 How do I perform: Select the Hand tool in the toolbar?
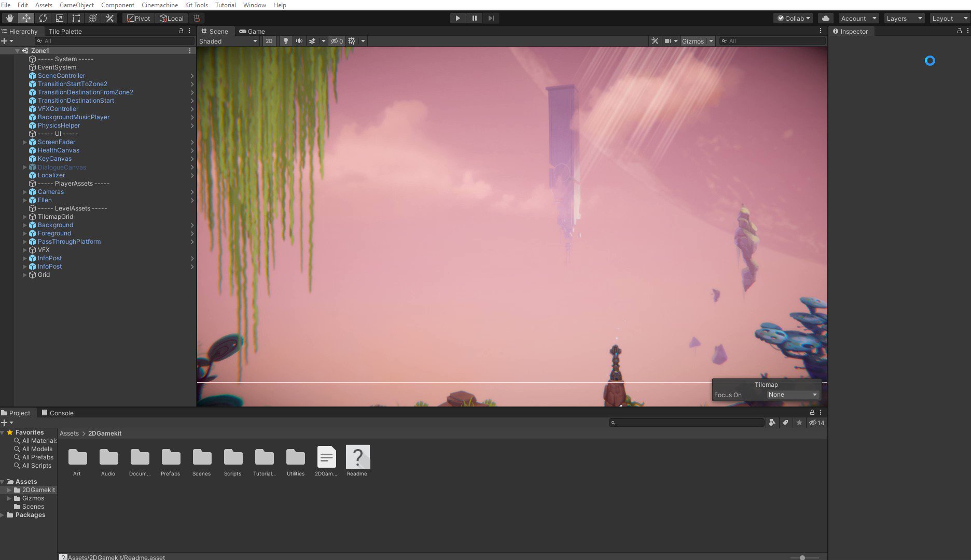[x=9, y=18]
